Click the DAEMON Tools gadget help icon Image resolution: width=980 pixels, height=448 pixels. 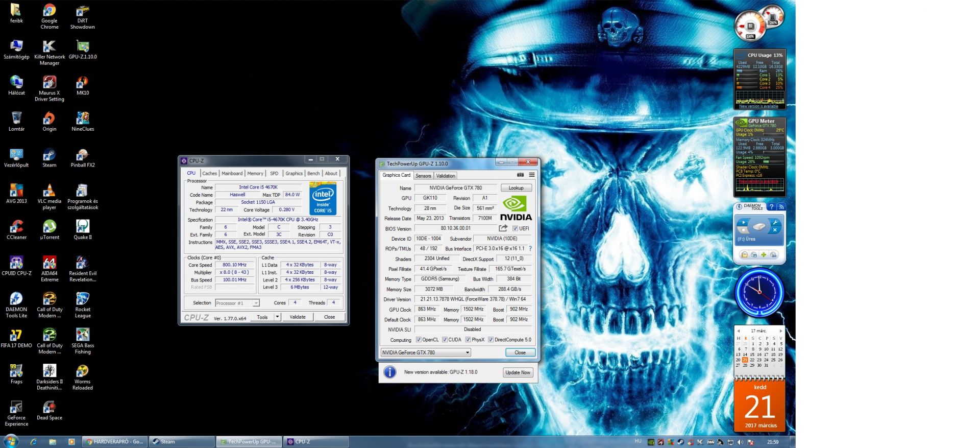pos(771,206)
